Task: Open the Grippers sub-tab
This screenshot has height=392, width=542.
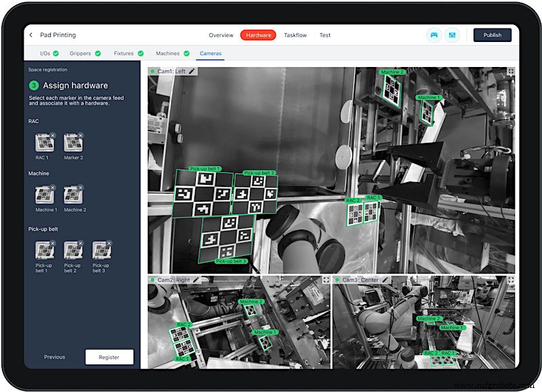Action: point(80,53)
